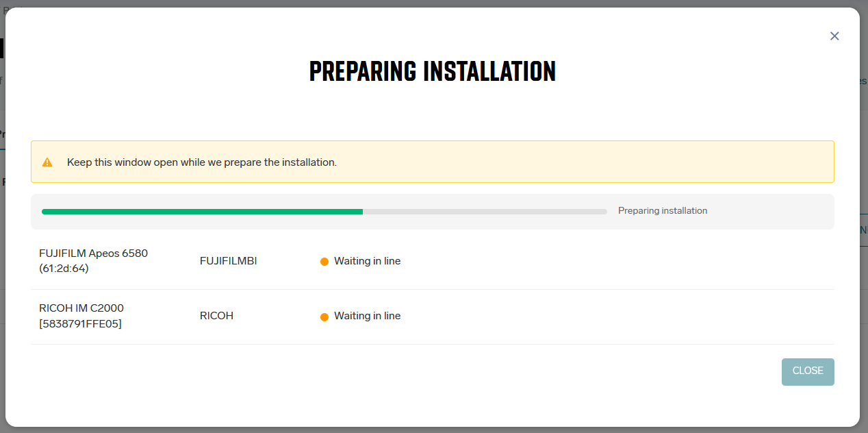Image resolution: width=868 pixels, height=433 pixels.
Task: Select the RICOH IM C2000 printer name
Action: click(x=81, y=308)
